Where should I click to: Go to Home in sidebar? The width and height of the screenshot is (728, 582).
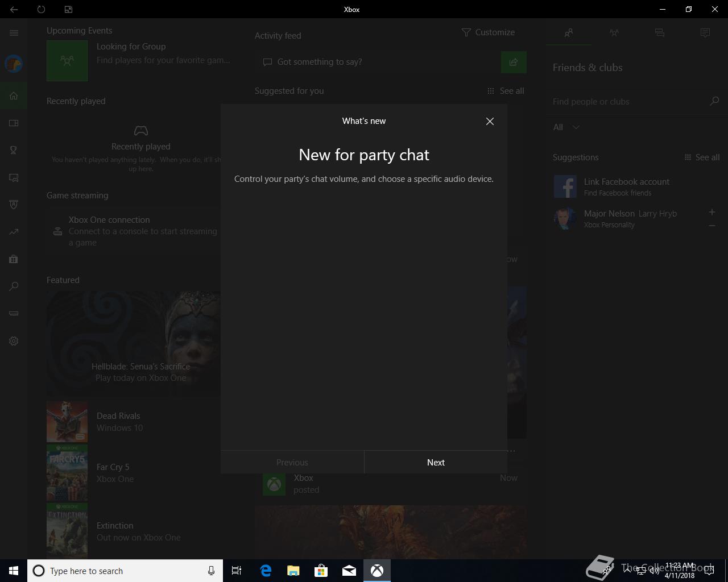tap(14, 95)
